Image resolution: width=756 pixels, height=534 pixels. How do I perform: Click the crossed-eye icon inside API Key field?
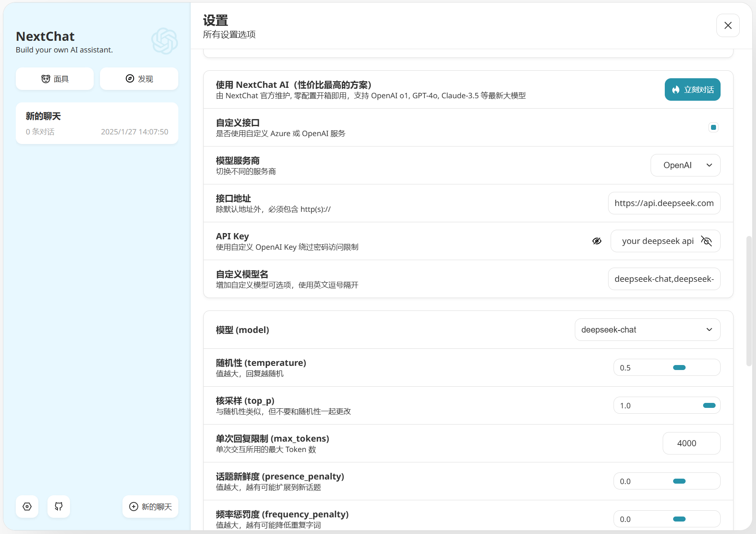click(x=707, y=241)
